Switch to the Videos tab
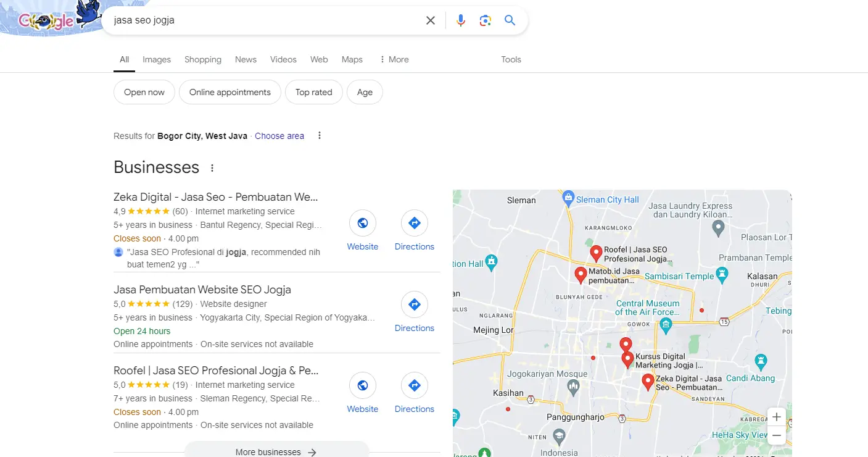 coord(283,59)
